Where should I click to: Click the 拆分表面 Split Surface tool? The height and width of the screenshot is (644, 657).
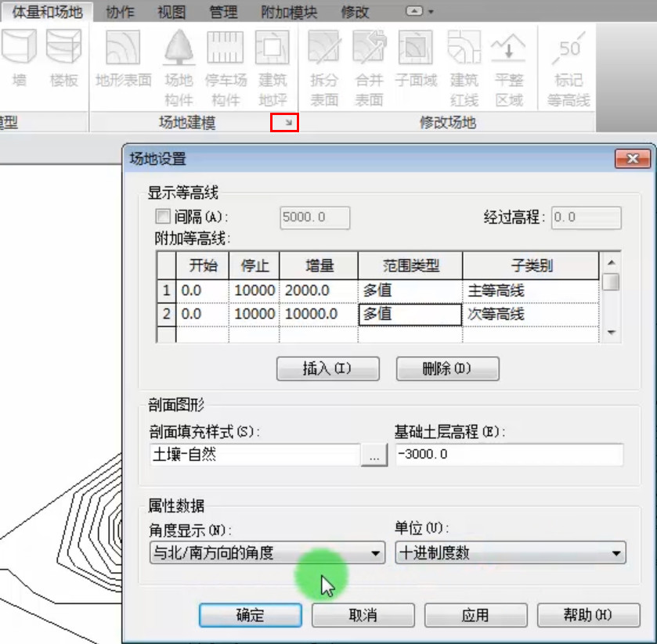click(x=323, y=67)
